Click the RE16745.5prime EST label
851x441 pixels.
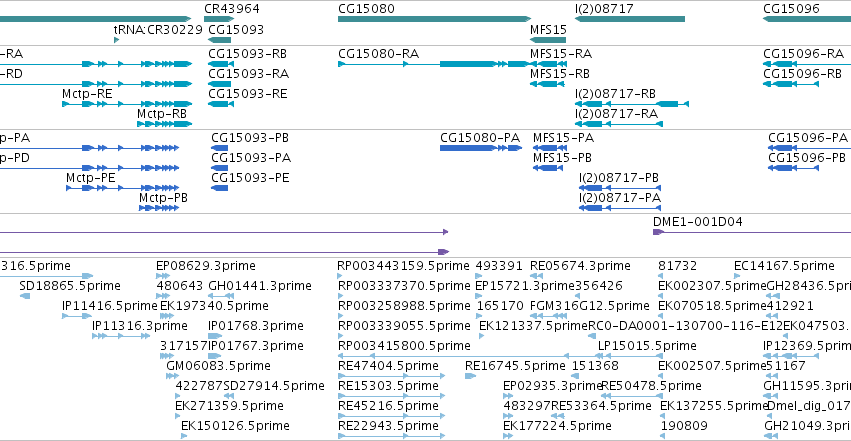coord(515,366)
